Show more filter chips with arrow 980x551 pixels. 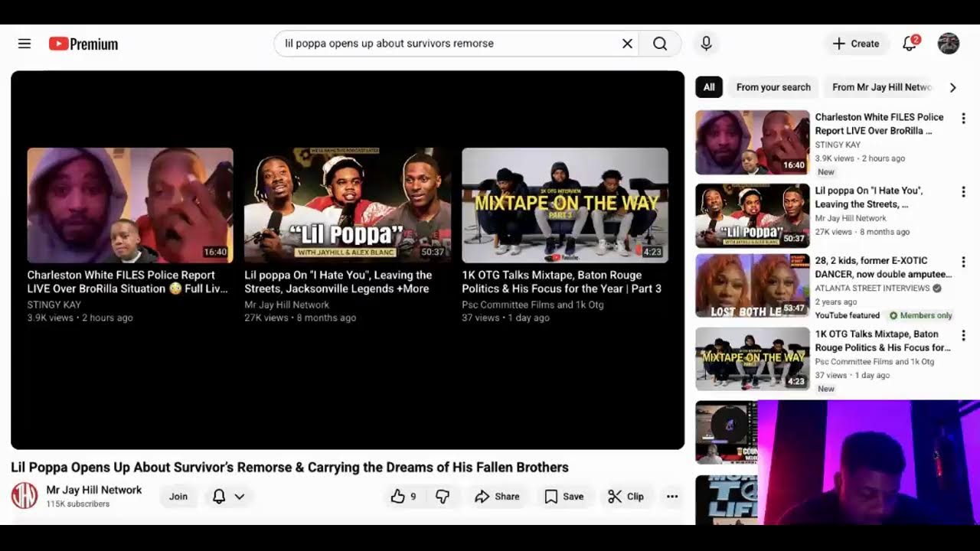[x=953, y=87]
